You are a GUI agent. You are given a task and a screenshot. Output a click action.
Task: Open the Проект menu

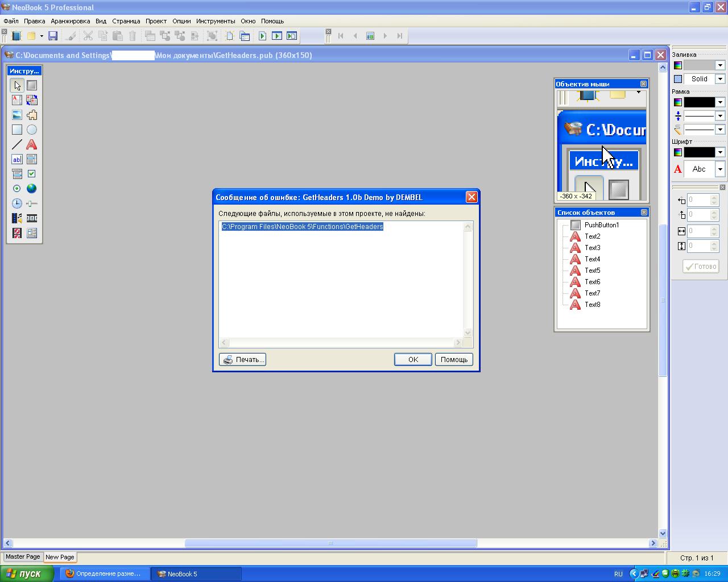click(x=156, y=21)
